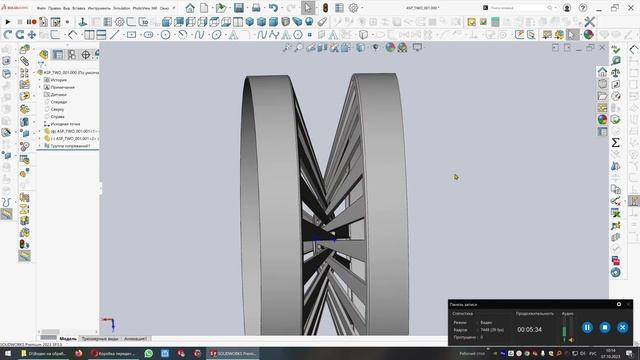Screen dimensions: 640x360
Task: Open the crossed tools icon at toolbar end
Action: [589, 22]
